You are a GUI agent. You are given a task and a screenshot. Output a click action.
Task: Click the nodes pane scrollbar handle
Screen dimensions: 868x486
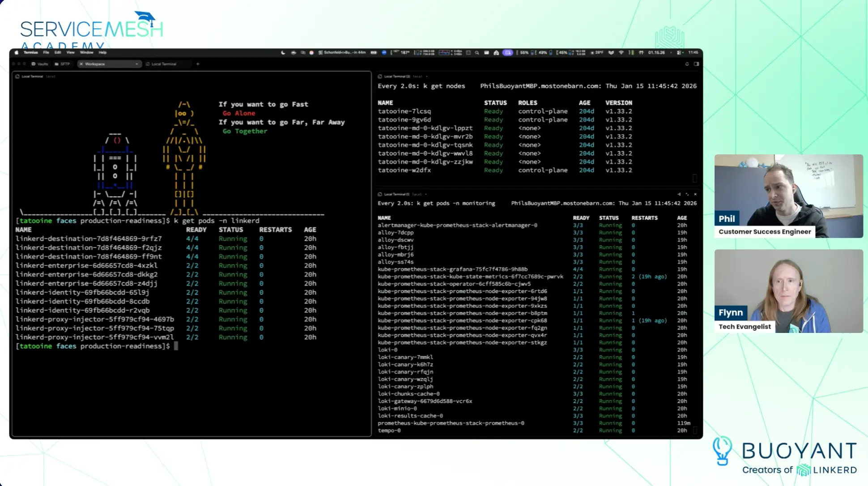(694, 178)
